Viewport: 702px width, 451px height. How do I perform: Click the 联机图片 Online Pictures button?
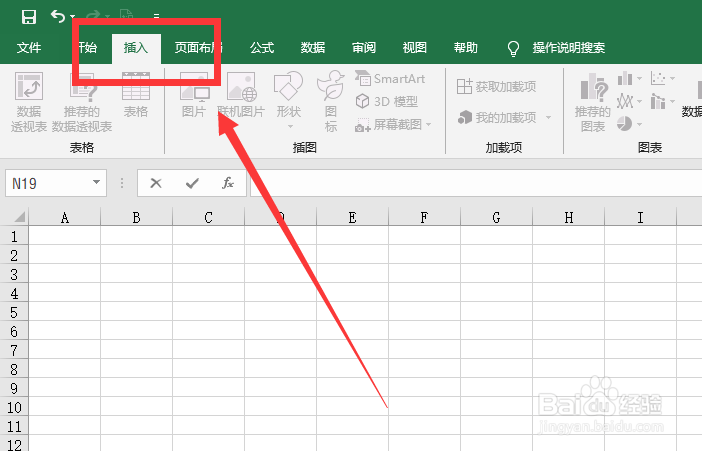[241, 95]
